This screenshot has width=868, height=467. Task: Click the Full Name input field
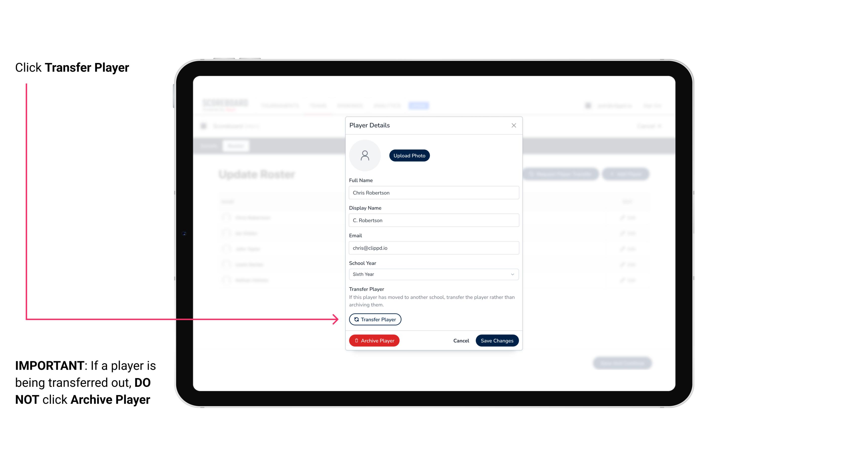pyautogui.click(x=433, y=192)
